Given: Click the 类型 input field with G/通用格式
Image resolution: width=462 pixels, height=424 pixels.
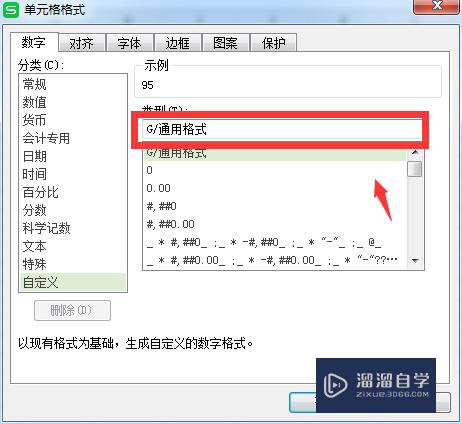Looking at the screenshot, I should pyautogui.click(x=282, y=129).
